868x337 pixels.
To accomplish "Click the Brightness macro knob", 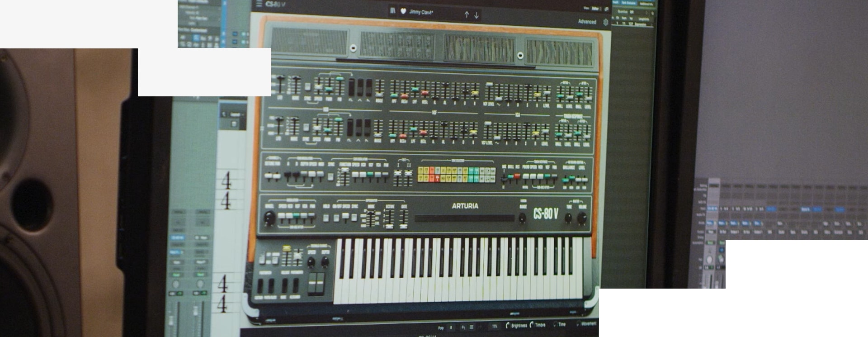I will (x=508, y=326).
